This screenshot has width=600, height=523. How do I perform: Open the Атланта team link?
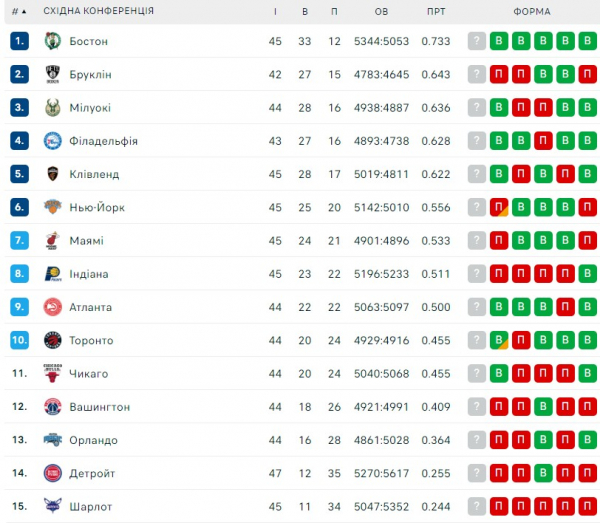(90, 307)
